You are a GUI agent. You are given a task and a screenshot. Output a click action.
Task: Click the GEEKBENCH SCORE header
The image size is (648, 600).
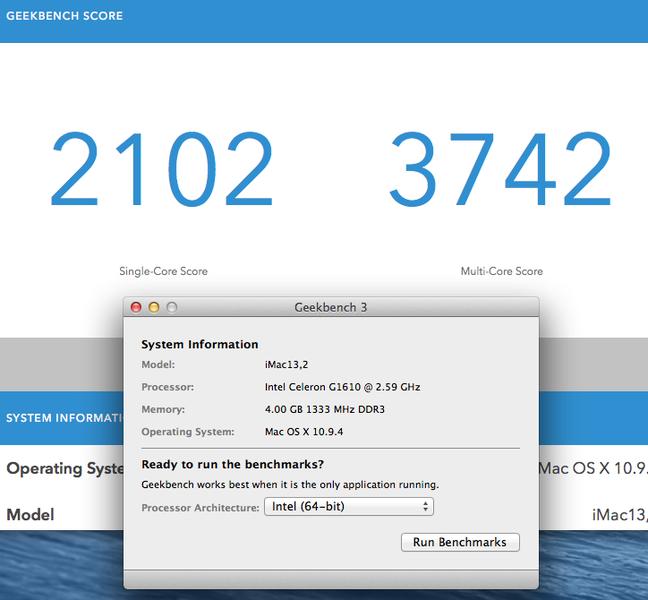[x=64, y=16]
